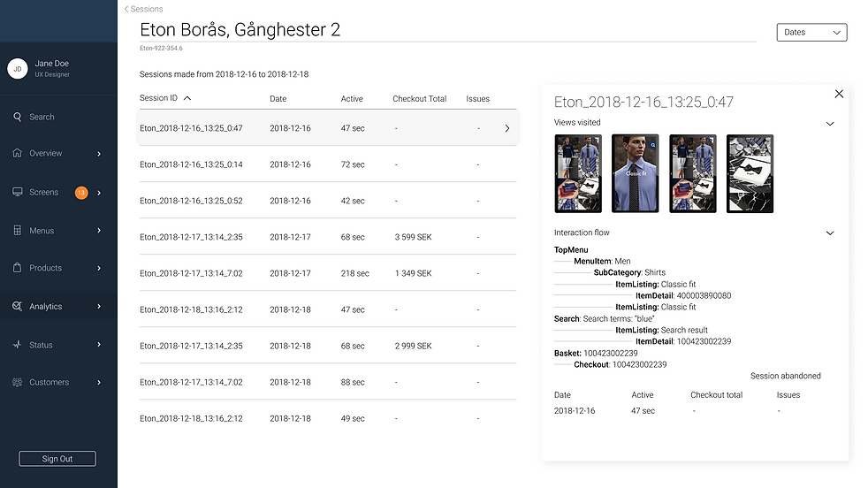The width and height of the screenshot is (868, 488).
Task: Expand the Analytics submenu chevron
Action: tap(99, 306)
